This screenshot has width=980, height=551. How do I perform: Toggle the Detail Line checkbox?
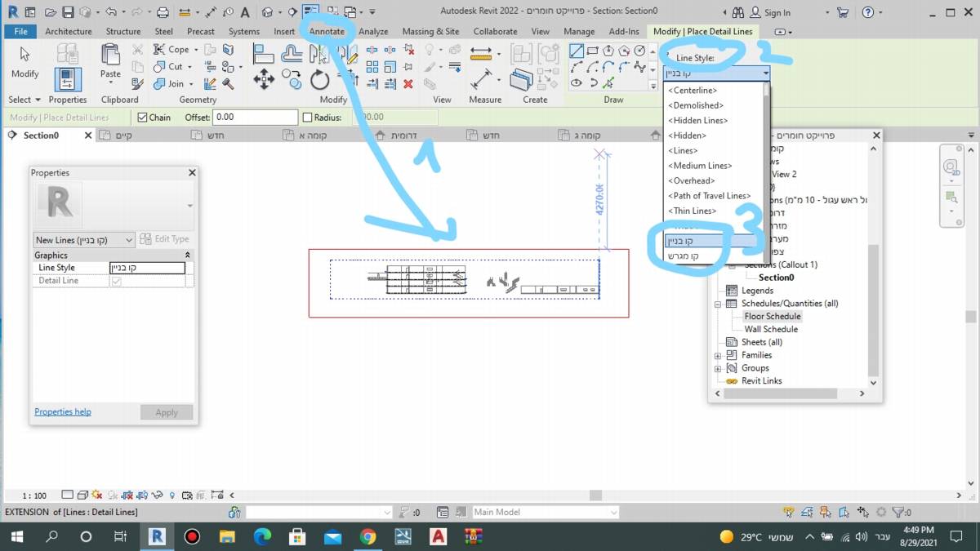pos(116,281)
